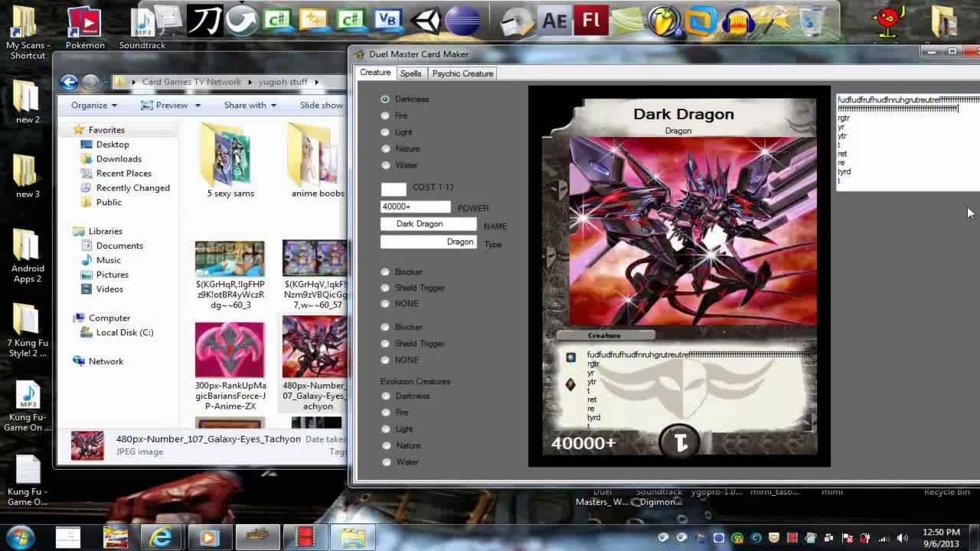Open the new 2 desktop folder
This screenshot has width=980, height=551.
pos(28,101)
